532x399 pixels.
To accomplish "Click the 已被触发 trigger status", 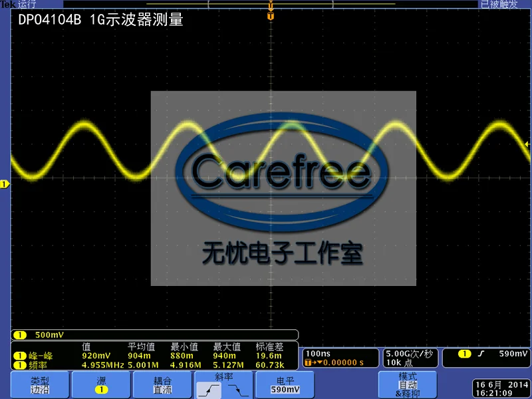I will (499, 4).
